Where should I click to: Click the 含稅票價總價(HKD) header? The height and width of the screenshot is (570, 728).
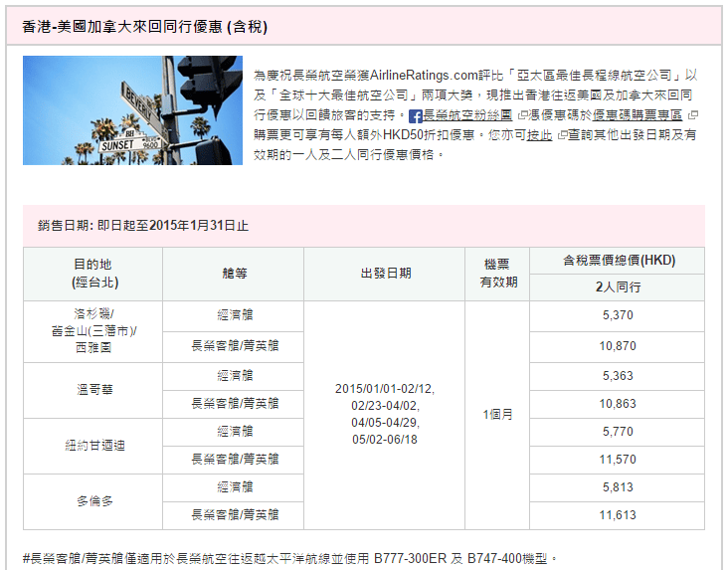(x=617, y=261)
